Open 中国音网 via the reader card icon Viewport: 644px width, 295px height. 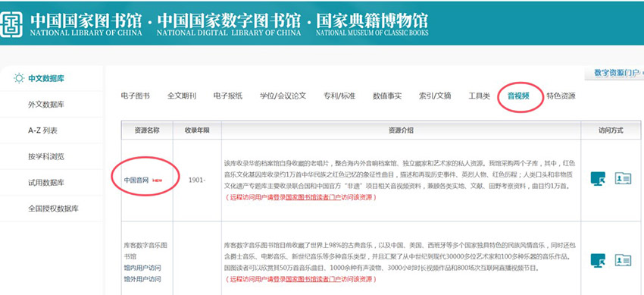pos(623,178)
